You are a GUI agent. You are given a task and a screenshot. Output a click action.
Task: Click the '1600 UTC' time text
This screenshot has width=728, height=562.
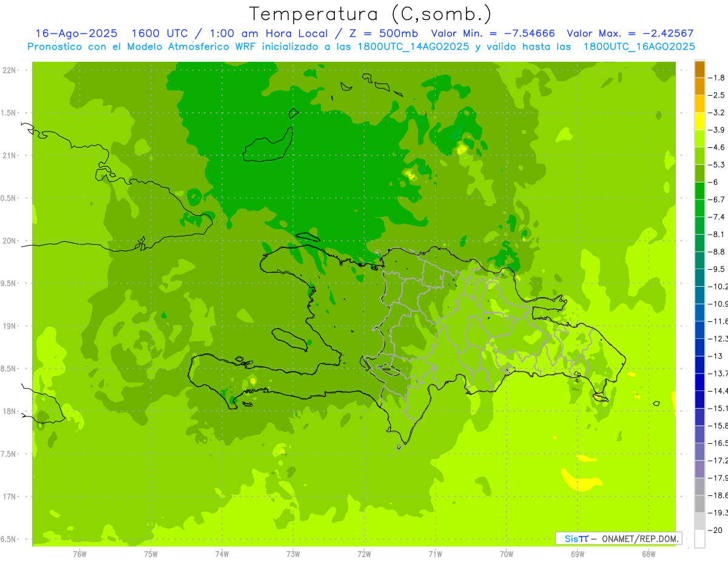159,33
